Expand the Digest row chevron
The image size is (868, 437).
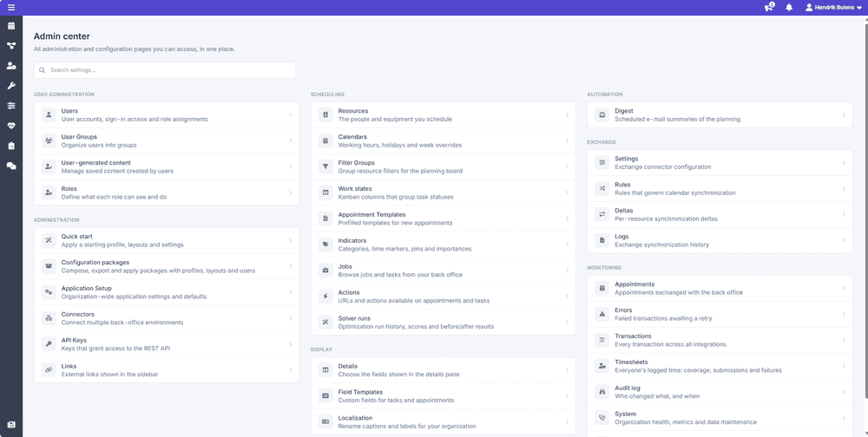[844, 115]
